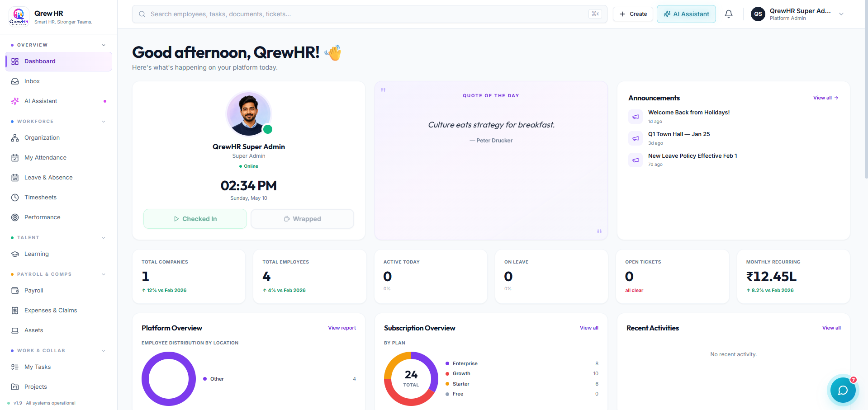The width and height of the screenshot is (868, 410).
Task: View all in Subscription Overview
Action: click(x=589, y=328)
